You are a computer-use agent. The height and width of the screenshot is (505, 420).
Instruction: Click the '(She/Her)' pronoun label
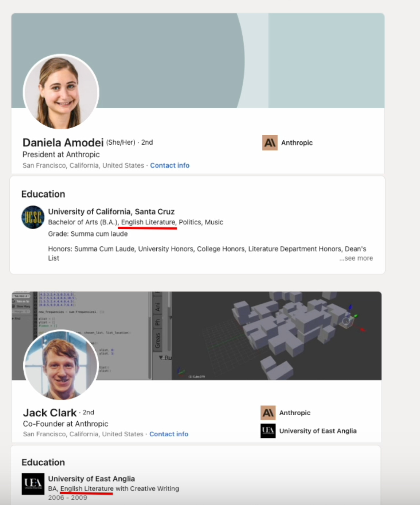pyautogui.click(x=121, y=142)
